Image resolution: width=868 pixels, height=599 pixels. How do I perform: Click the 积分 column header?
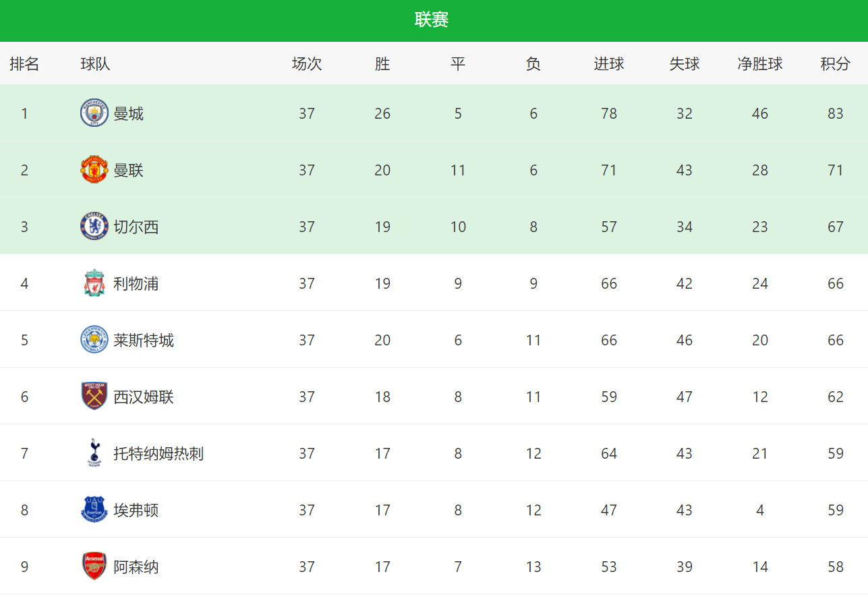click(835, 64)
